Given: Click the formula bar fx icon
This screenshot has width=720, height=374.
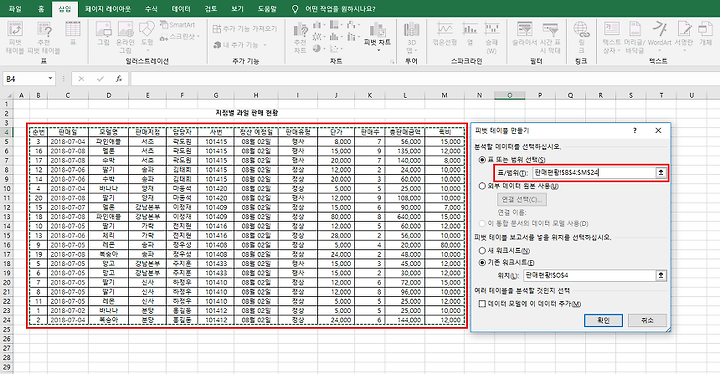Looking at the screenshot, I should 119,79.
